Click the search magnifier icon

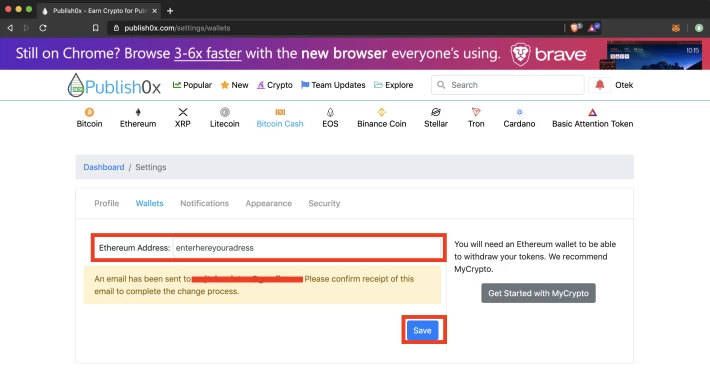pos(441,85)
